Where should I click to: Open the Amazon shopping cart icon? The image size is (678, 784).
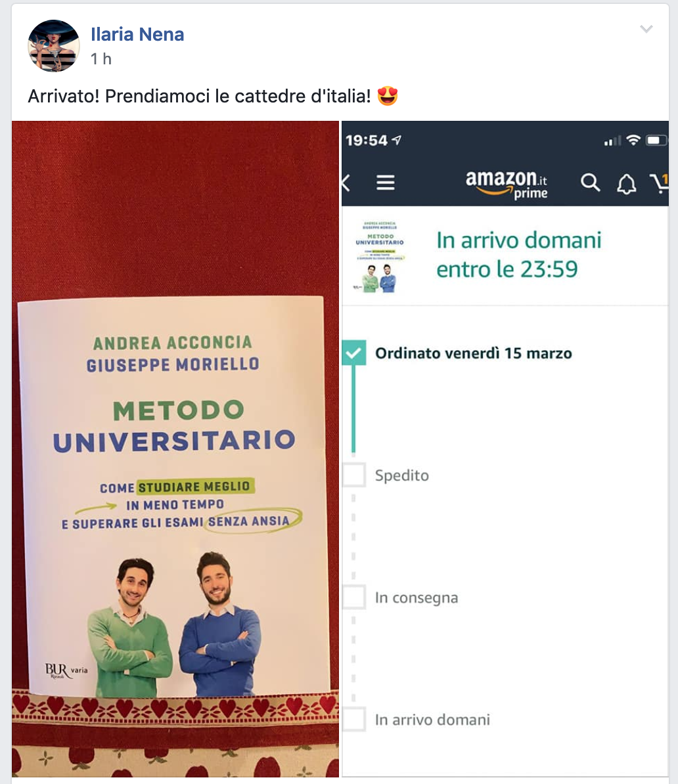(660, 183)
